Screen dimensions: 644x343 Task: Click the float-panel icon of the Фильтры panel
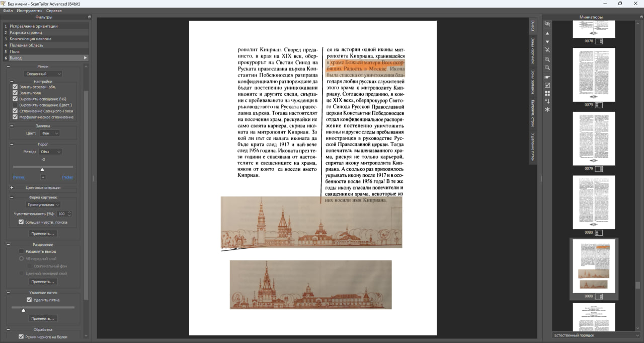89,17
